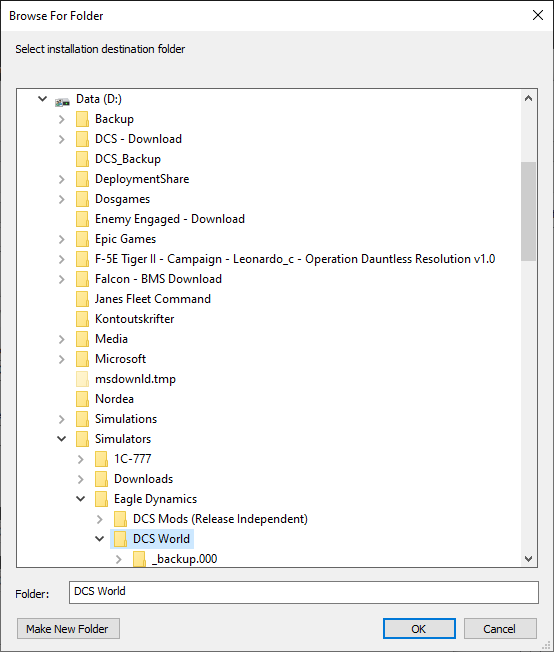The image size is (554, 652).
Task: Click the _backup.000 folder icon
Action: coord(139,559)
